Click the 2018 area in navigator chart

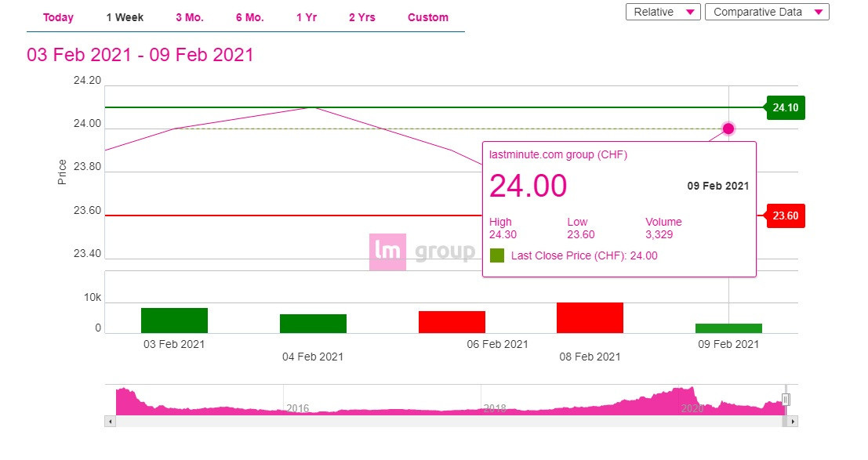[x=494, y=408]
